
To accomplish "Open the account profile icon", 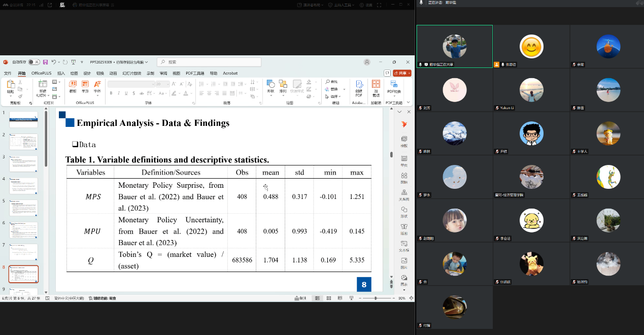I will (x=367, y=62).
